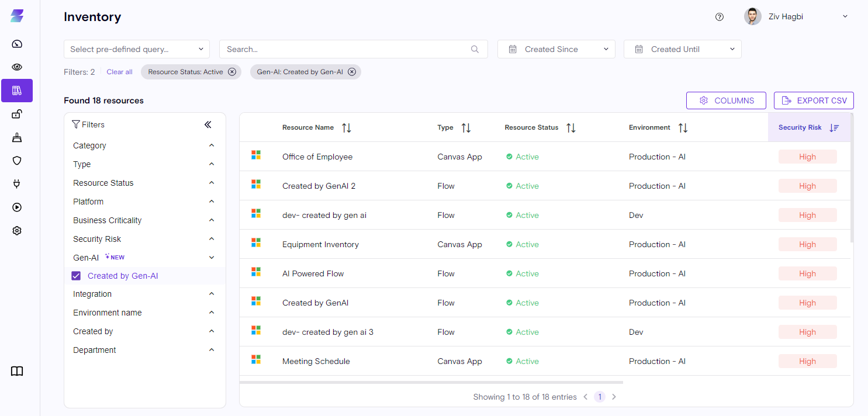
Task: Open the plug connectors sidebar icon
Action: tap(17, 184)
